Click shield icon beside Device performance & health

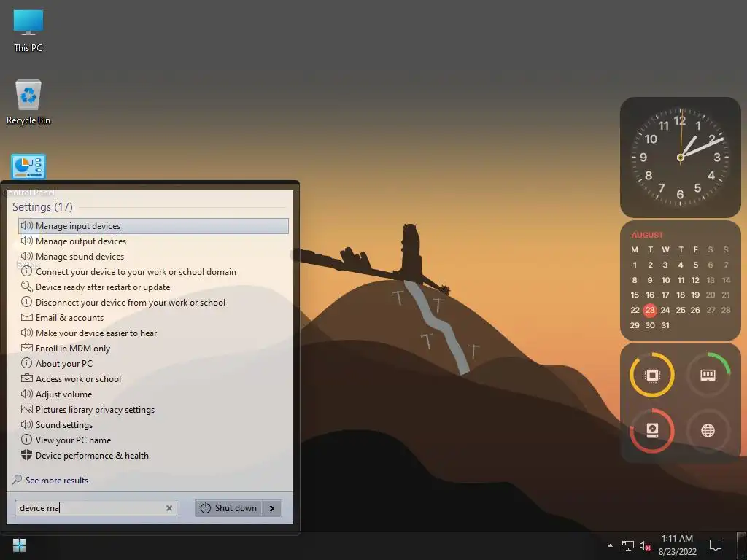(27, 455)
